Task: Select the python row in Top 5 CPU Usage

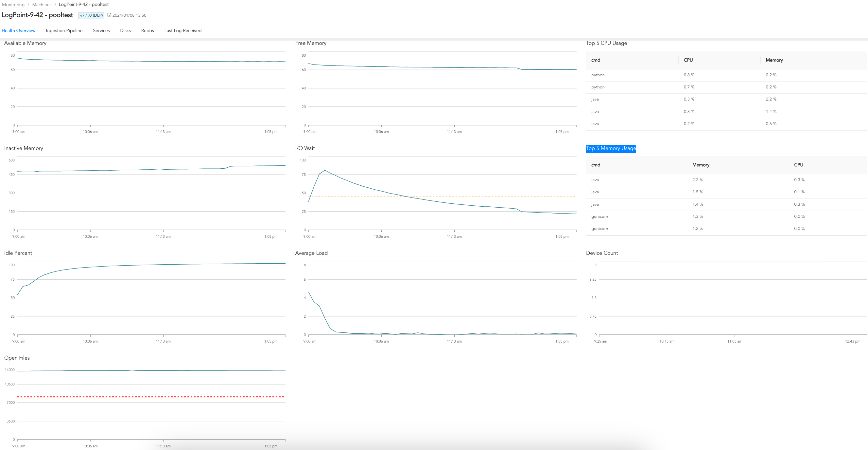Action: click(x=598, y=75)
